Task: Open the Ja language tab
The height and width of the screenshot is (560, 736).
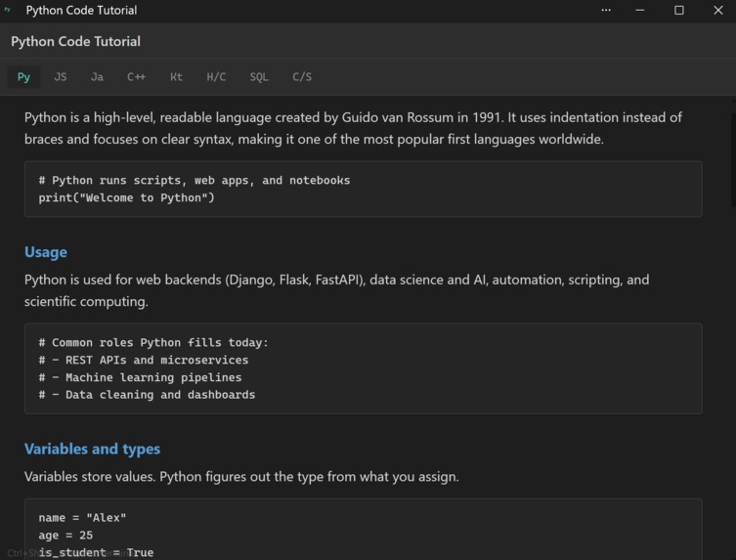Action: click(x=97, y=77)
